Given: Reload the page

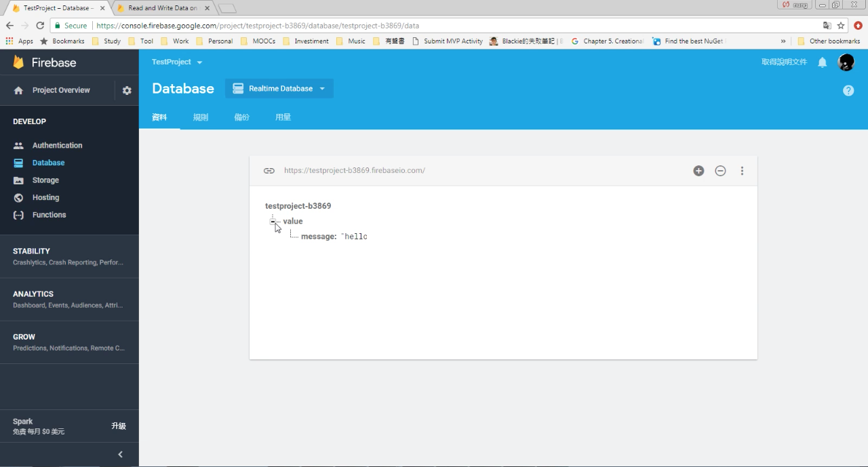Looking at the screenshot, I should (40, 26).
